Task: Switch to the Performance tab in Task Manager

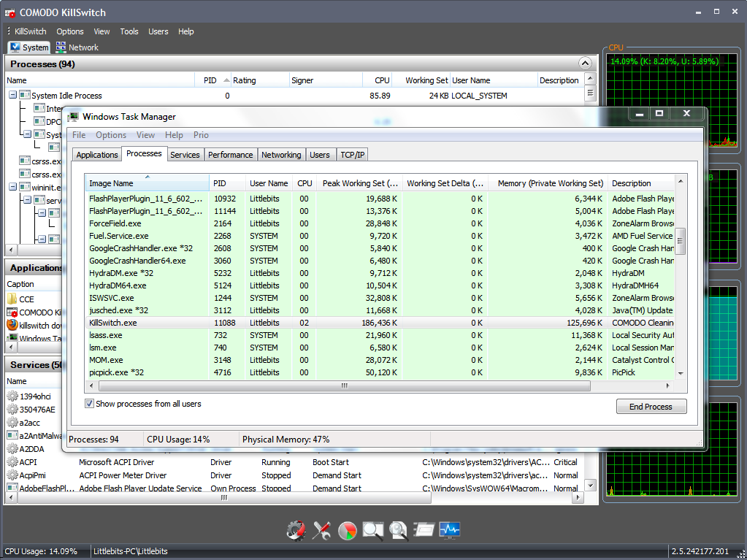Action: [x=230, y=155]
